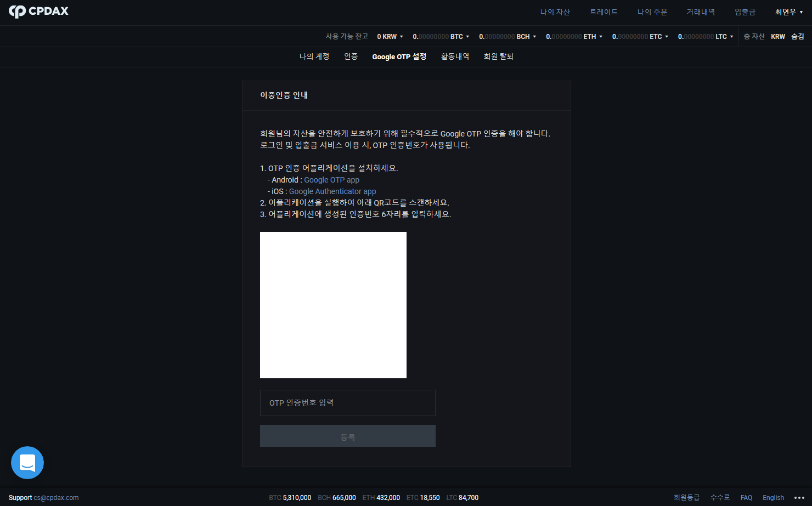The width and height of the screenshot is (812, 506).
Task: Click BTC price 5,310,000 in footer
Action: (297, 498)
